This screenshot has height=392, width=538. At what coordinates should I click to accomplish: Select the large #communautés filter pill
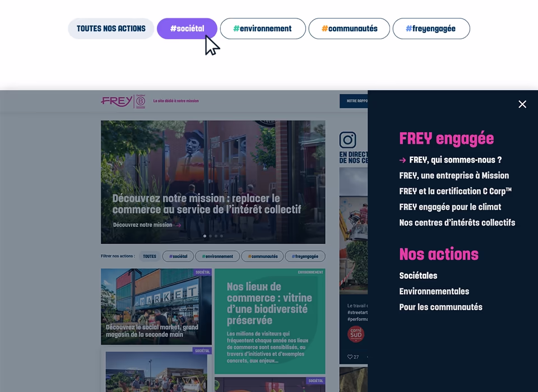point(349,29)
